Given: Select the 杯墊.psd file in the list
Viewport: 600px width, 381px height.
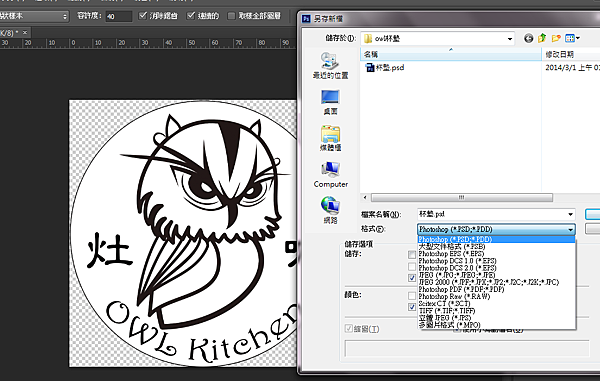Looking at the screenshot, I should 385,68.
